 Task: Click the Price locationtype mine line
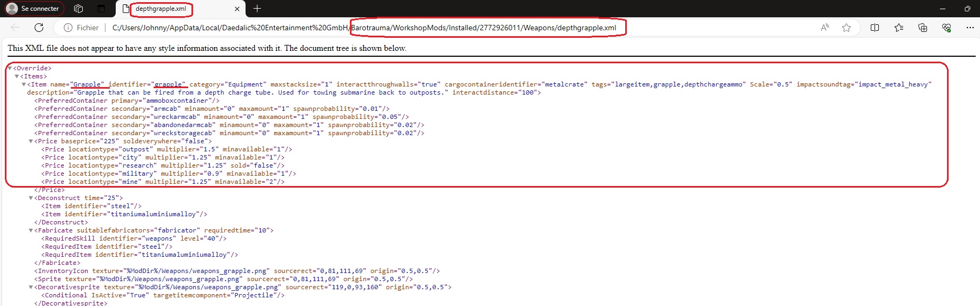coord(163,182)
